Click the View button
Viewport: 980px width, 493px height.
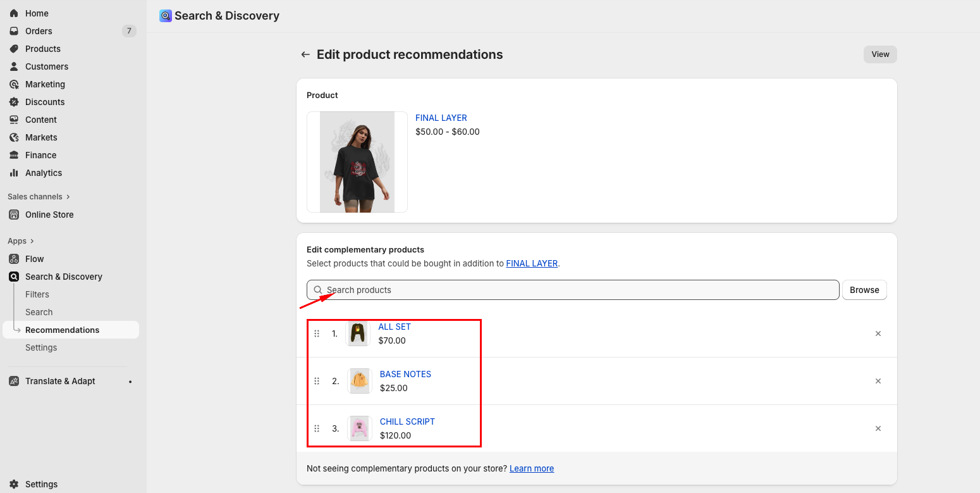(x=880, y=54)
